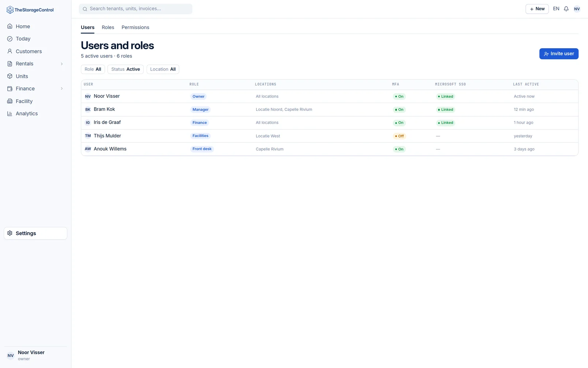Switch to the Permissions tab

pyautogui.click(x=135, y=27)
